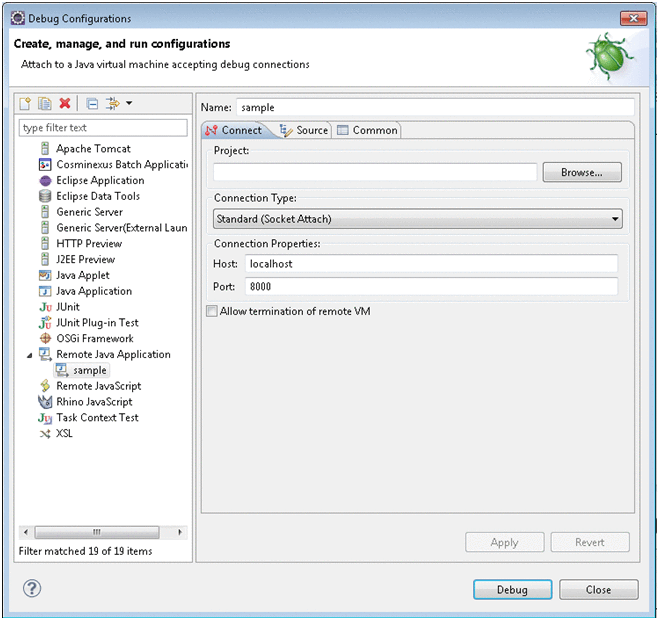Click the scroll left arrow in tree panel

coord(26,532)
